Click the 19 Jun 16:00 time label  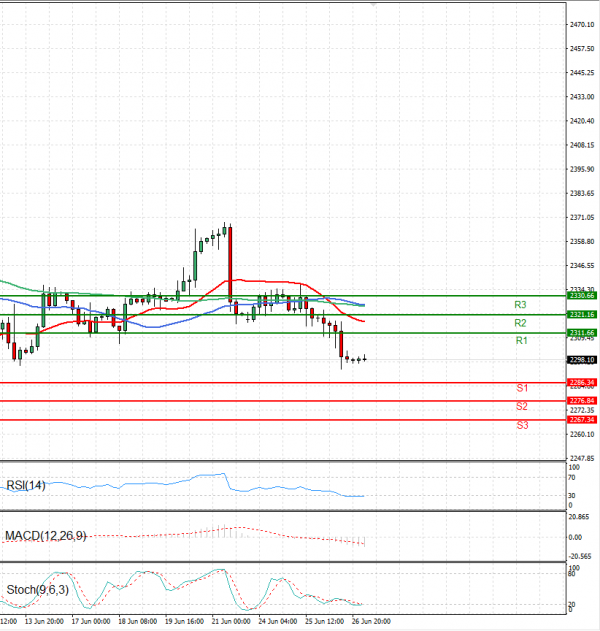tap(184, 622)
